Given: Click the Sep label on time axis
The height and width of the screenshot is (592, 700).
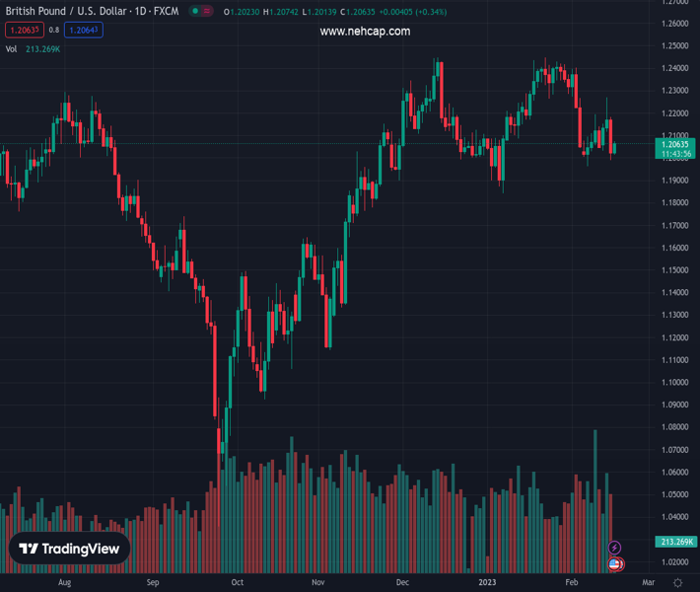Looking at the screenshot, I should 153,582.
